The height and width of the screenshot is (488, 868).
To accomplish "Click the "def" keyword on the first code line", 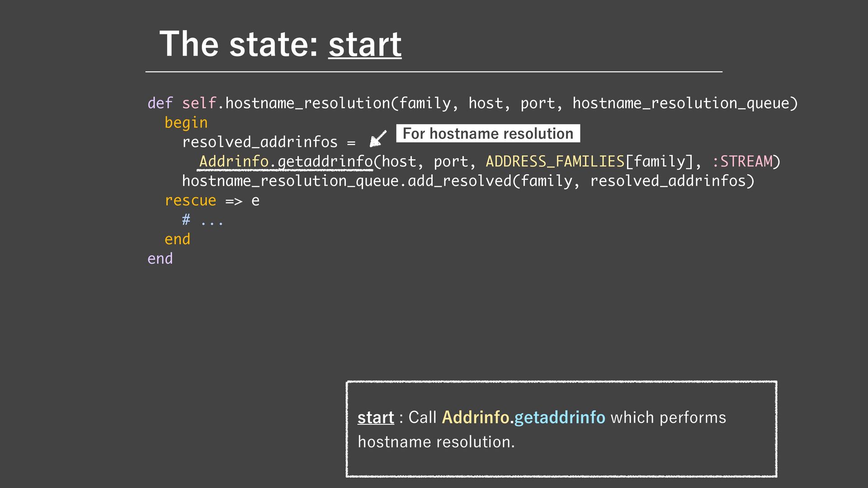I will [160, 103].
